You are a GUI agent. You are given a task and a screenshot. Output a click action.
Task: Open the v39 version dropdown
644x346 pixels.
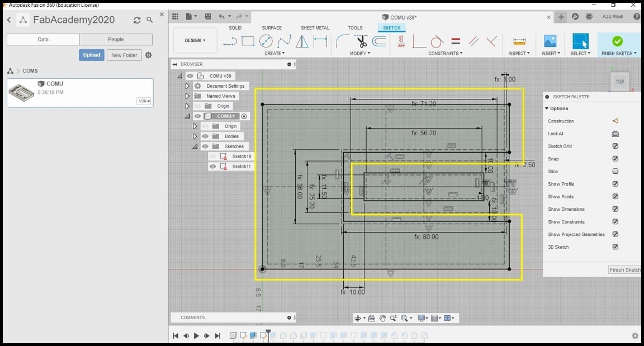[145, 101]
